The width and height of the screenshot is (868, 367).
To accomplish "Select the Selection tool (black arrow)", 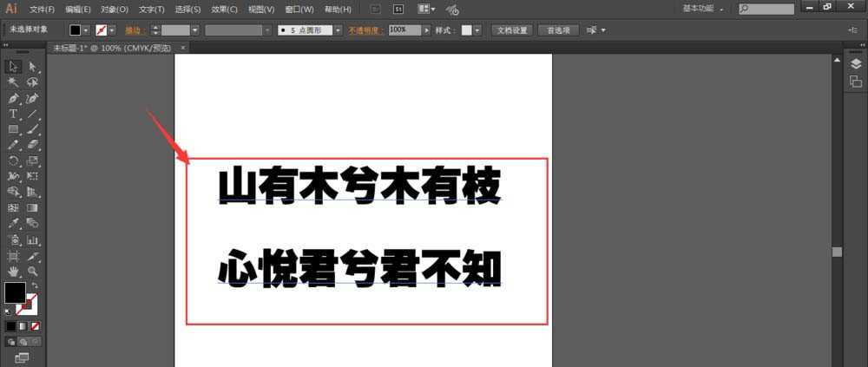I will point(13,67).
